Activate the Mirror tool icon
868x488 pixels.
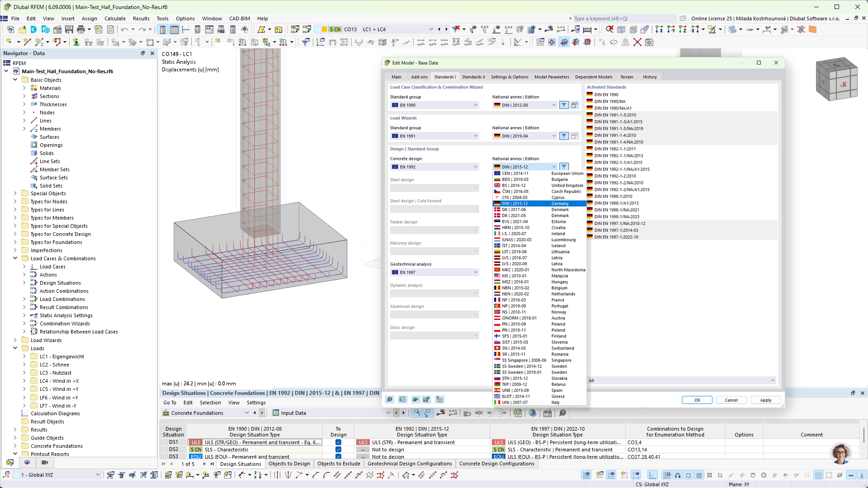624,42
